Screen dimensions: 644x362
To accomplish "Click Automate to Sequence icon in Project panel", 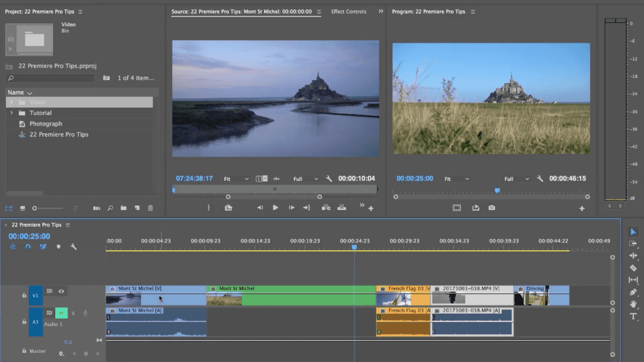I will pyautogui.click(x=97, y=208).
